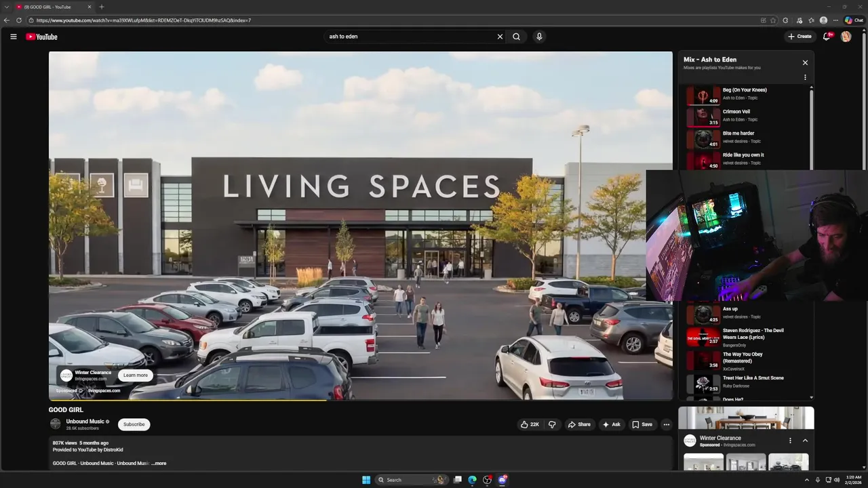Screen dimensions: 868x488
Task: Open livingspaces.com link in video overlay
Action: 103,390
